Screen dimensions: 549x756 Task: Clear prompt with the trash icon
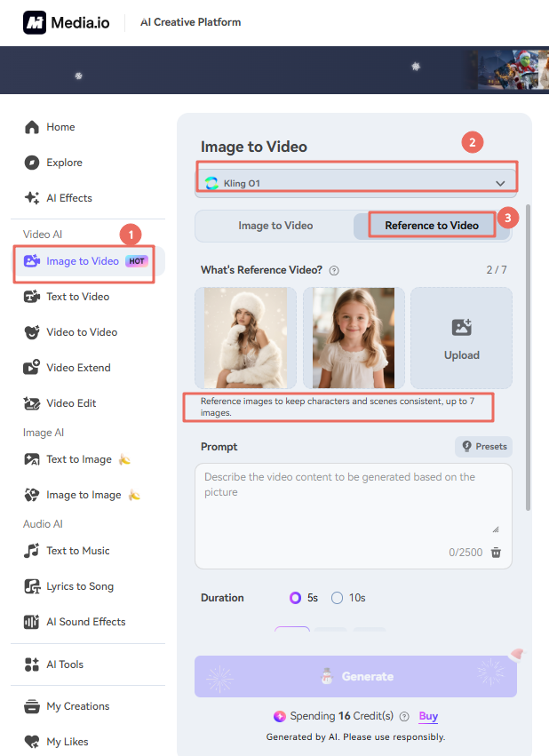496,553
